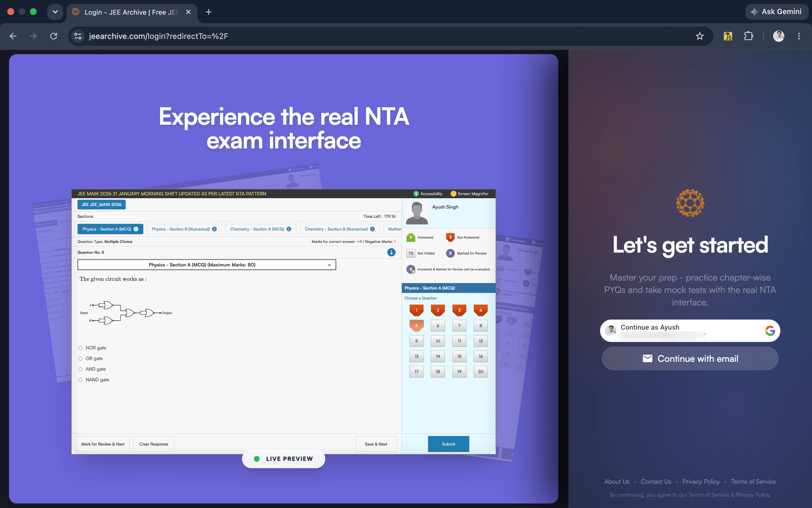Click the Clear Response button
The height and width of the screenshot is (508, 812).
click(154, 444)
